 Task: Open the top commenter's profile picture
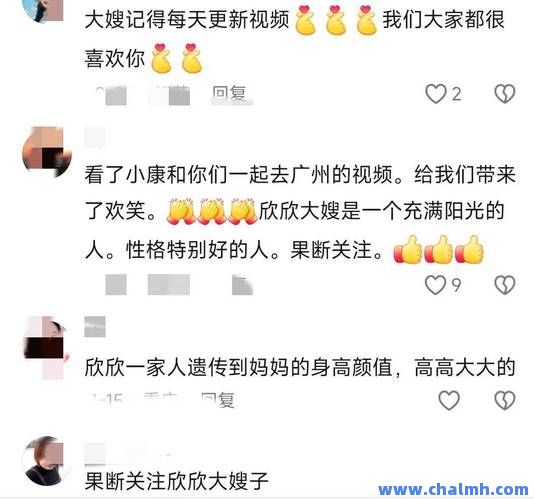(46, 11)
